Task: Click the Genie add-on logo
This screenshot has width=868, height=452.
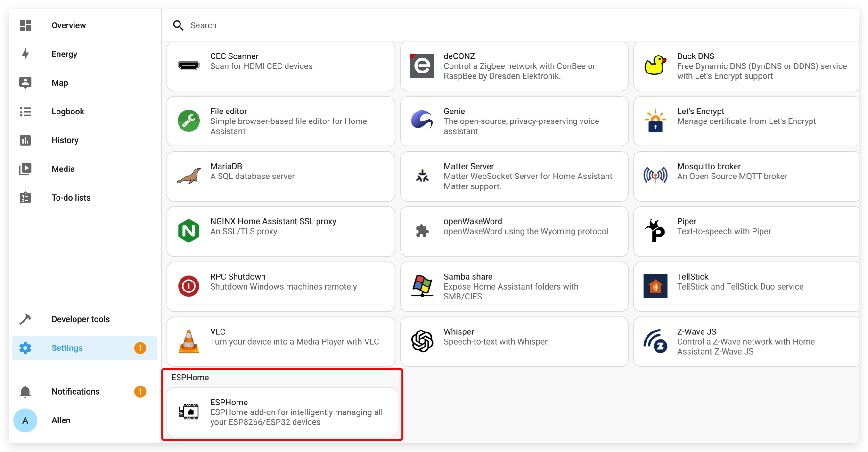Action: tap(422, 120)
